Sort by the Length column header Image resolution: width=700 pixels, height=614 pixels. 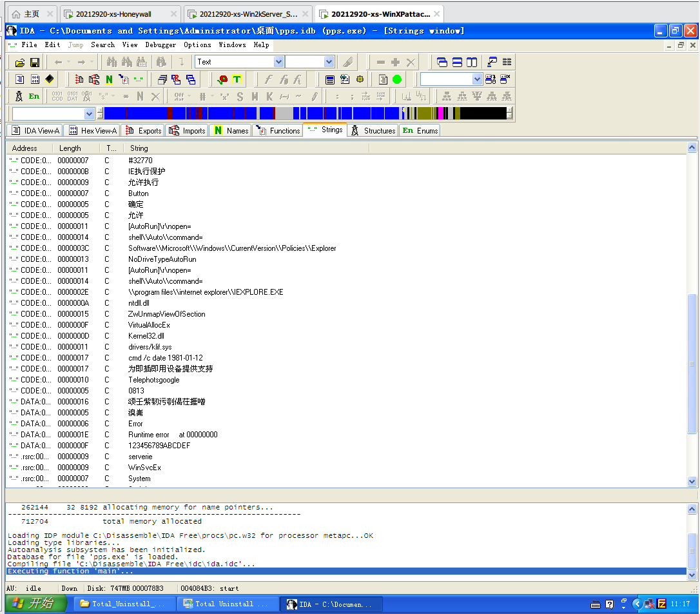[x=76, y=148]
